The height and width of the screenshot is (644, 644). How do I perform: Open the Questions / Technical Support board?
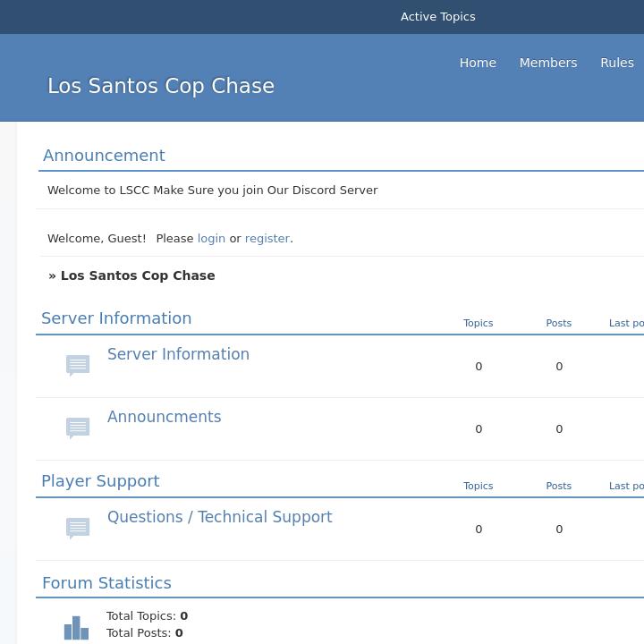219,517
